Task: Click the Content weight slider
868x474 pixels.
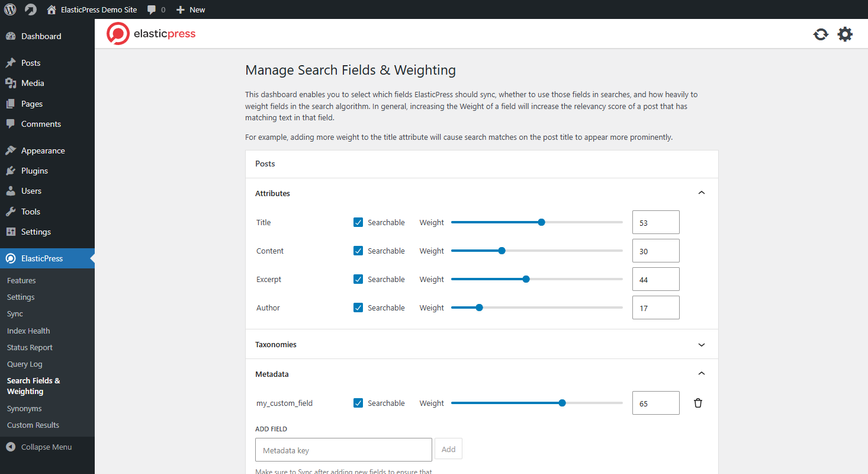Action: tap(537, 251)
